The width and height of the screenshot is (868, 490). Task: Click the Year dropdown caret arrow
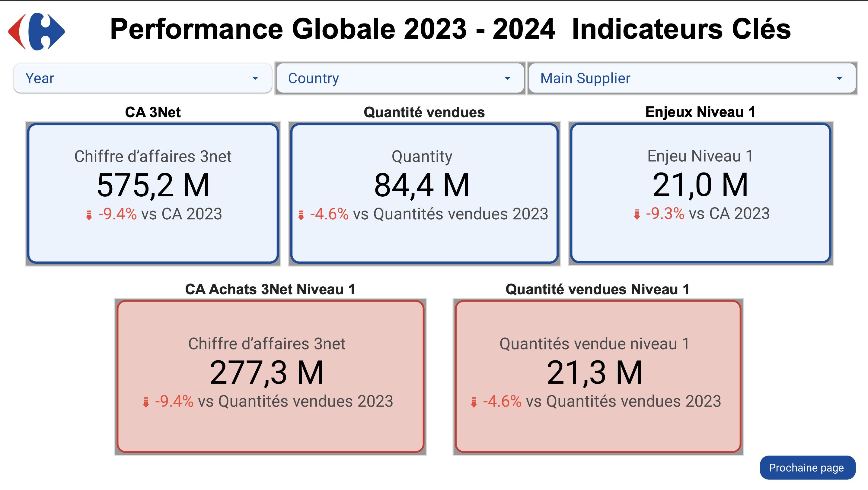pos(255,78)
